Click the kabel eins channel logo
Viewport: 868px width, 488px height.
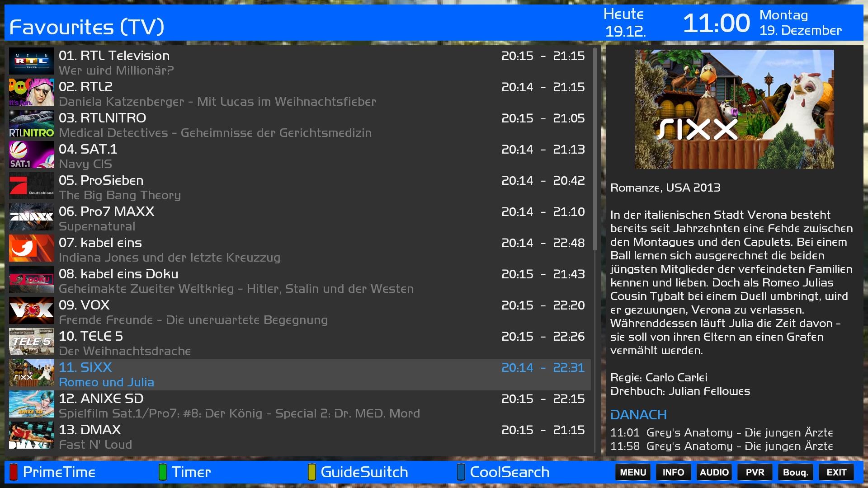tap(32, 248)
